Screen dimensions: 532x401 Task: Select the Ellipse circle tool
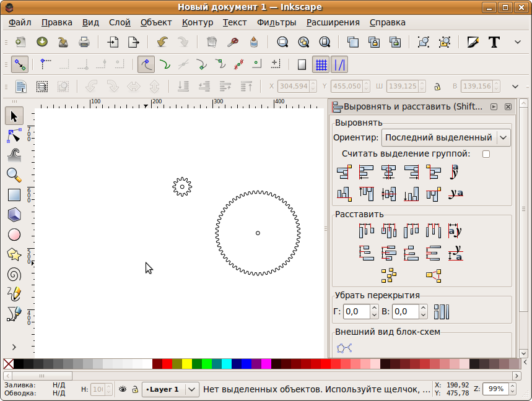click(x=14, y=235)
